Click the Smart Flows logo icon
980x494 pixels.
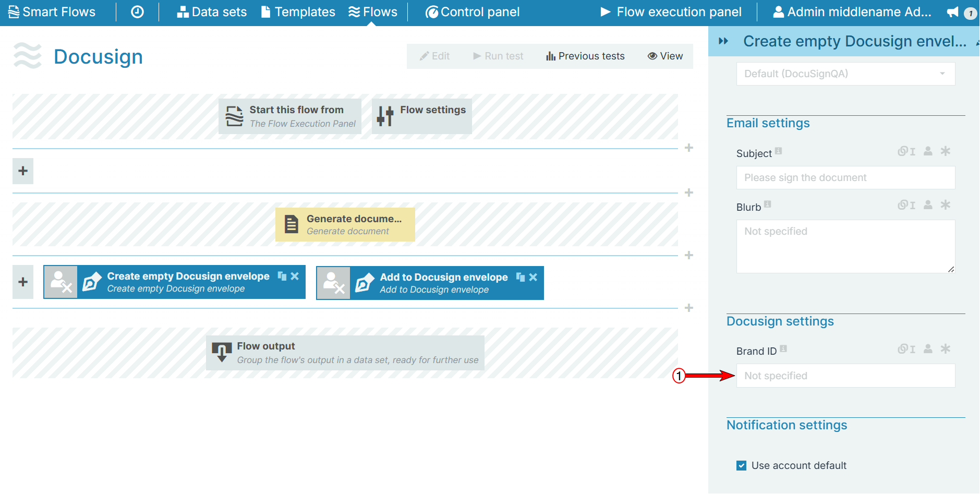[x=14, y=11]
